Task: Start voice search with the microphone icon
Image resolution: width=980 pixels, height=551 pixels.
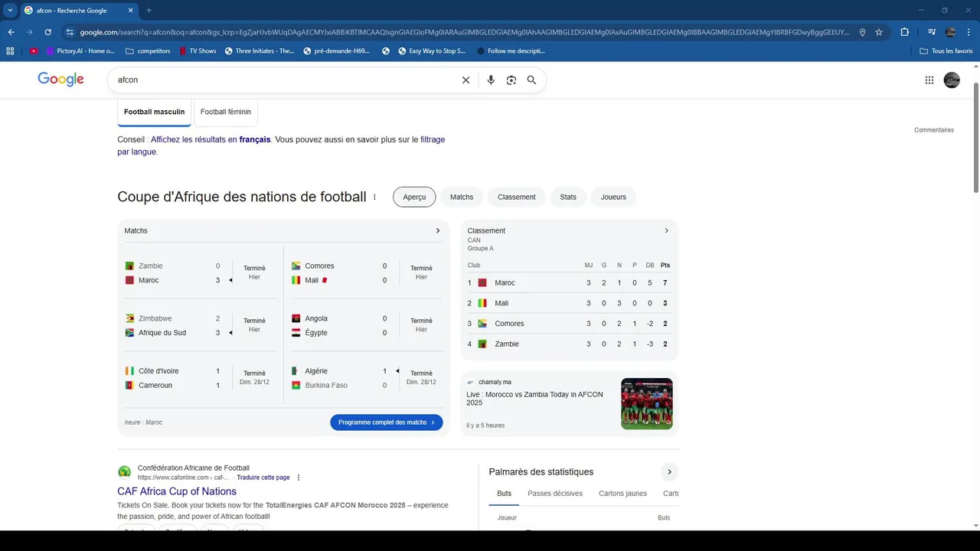Action: (x=491, y=80)
